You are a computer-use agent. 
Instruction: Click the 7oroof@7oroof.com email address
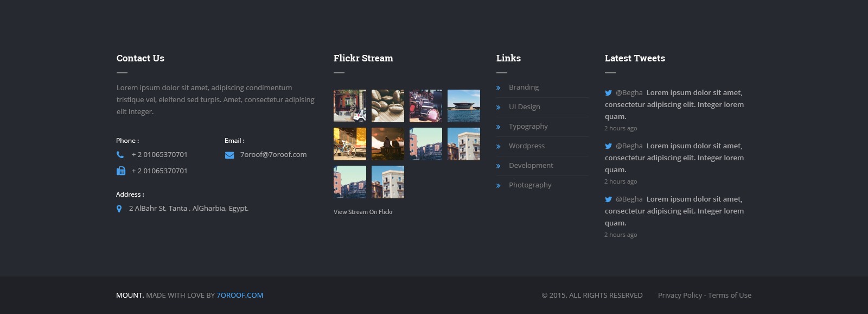273,155
